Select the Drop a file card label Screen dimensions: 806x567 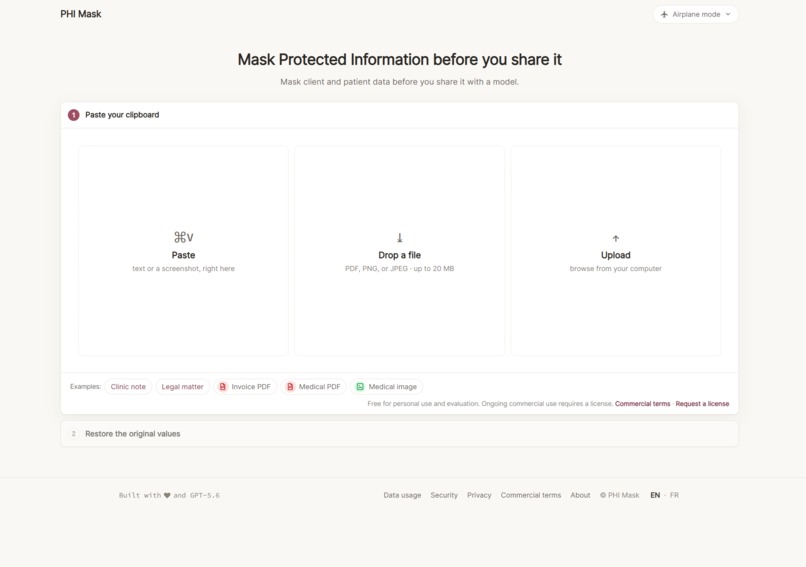click(x=399, y=255)
